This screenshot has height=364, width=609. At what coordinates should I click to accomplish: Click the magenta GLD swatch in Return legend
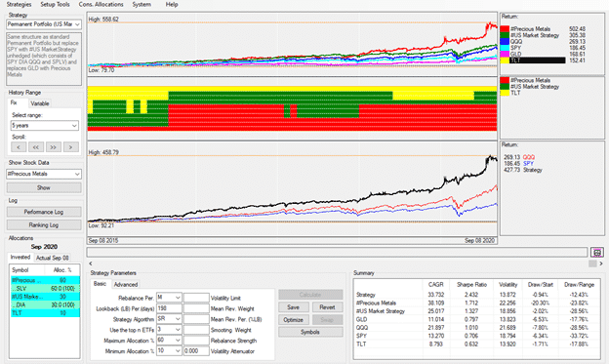[505, 54]
